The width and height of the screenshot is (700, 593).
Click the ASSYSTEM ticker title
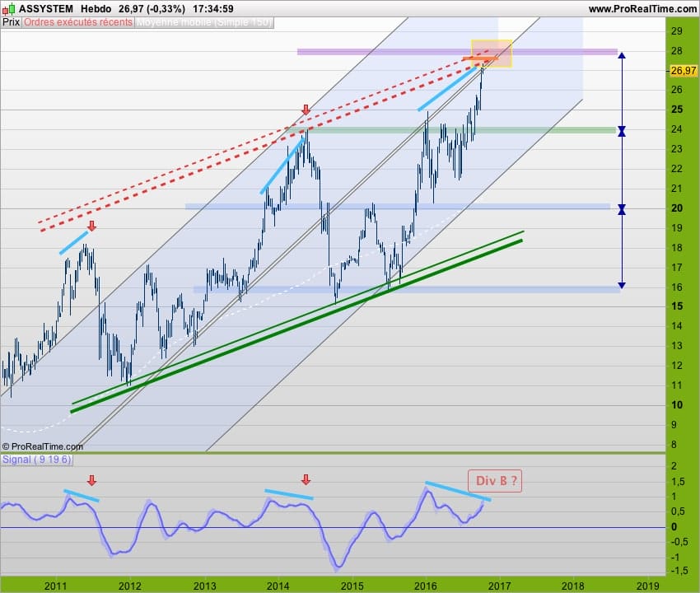click(x=46, y=9)
